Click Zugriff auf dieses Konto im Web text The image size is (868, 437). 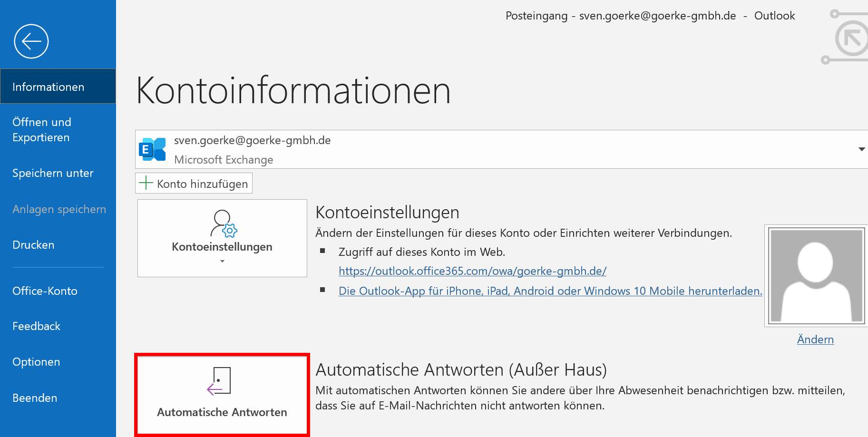click(422, 252)
